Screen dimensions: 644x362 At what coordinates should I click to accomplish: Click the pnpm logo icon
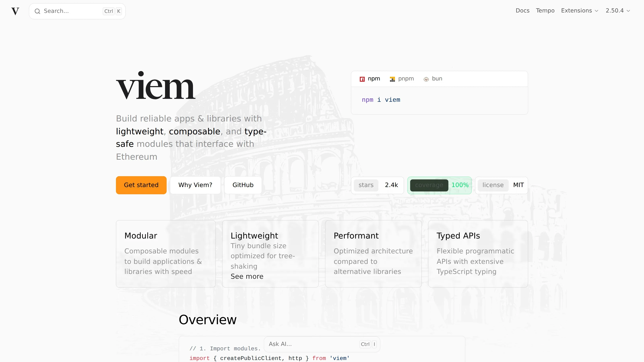(392, 79)
